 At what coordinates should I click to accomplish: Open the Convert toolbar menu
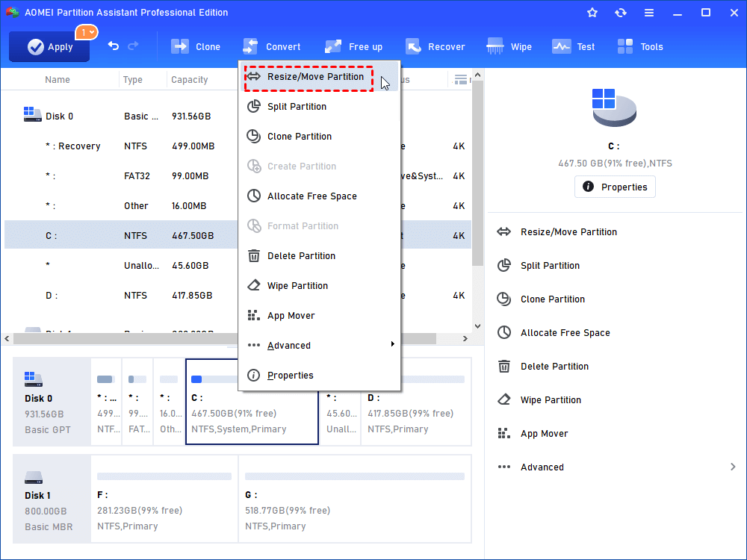[x=272, y=46]
